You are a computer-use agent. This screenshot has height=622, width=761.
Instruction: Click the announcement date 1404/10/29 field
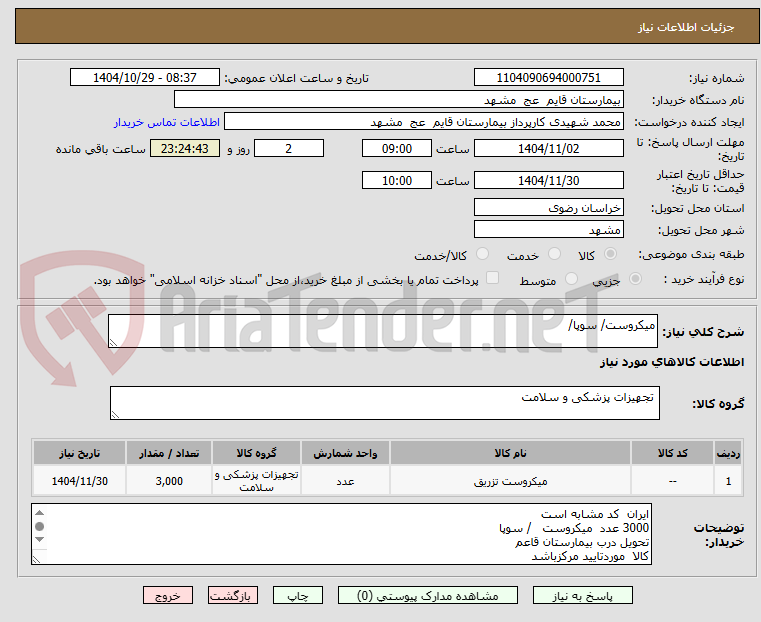(x=145, y=78)
